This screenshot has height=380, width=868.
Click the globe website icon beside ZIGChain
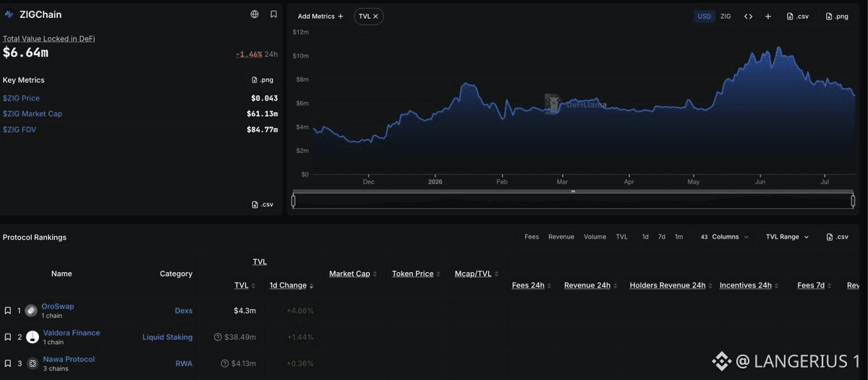(255, 14)
